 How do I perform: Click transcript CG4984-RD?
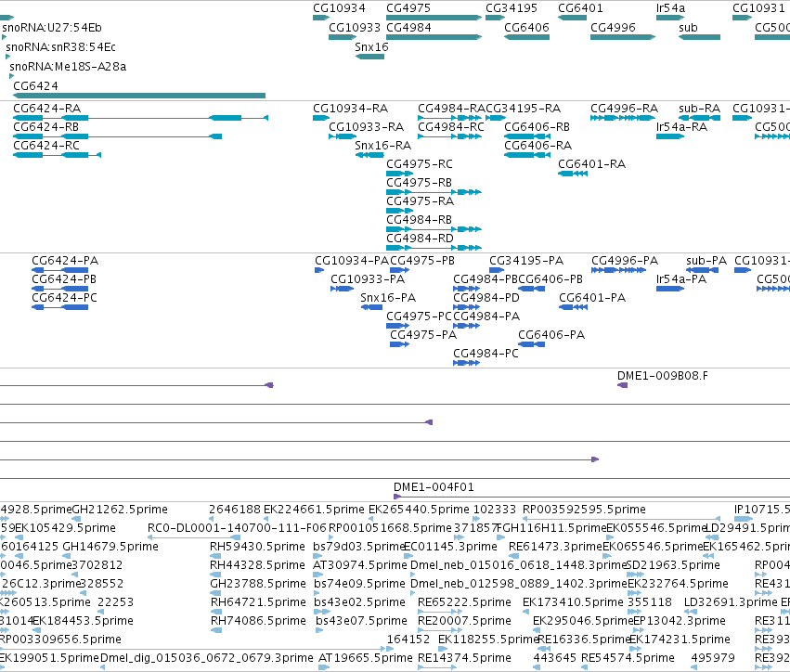tap(434, 249)
